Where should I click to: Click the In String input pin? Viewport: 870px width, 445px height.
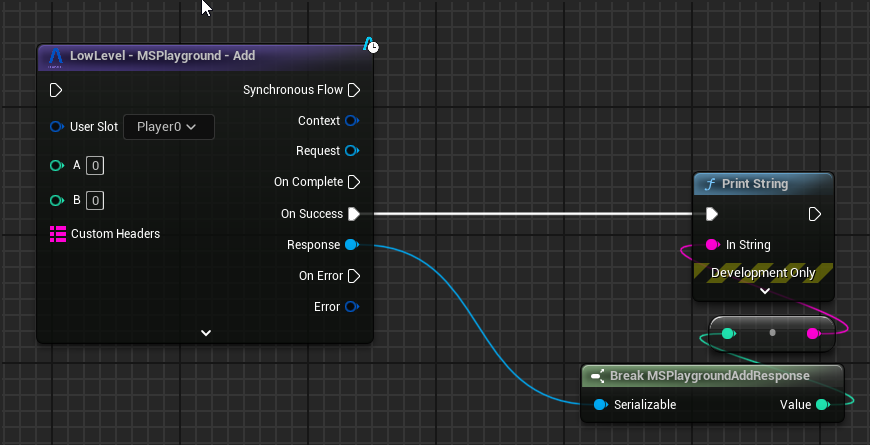coord(711,244)
